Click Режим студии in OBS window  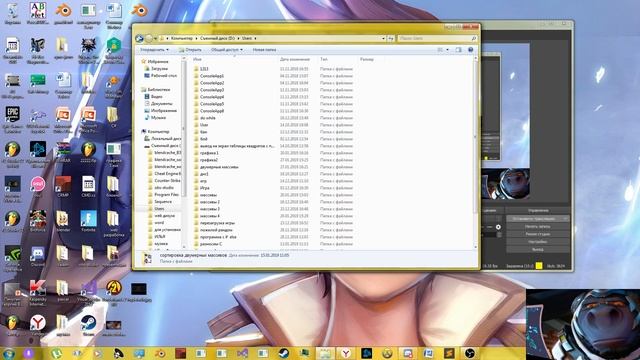coord(538,234)
